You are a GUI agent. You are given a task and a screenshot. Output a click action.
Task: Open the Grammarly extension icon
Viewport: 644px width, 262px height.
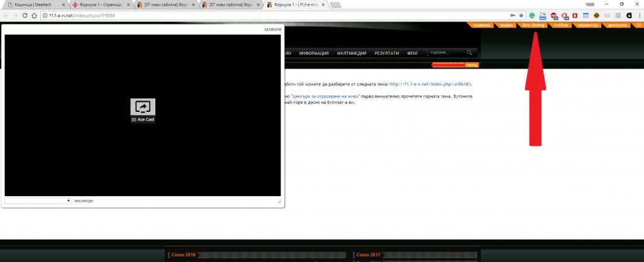point(532,16)
